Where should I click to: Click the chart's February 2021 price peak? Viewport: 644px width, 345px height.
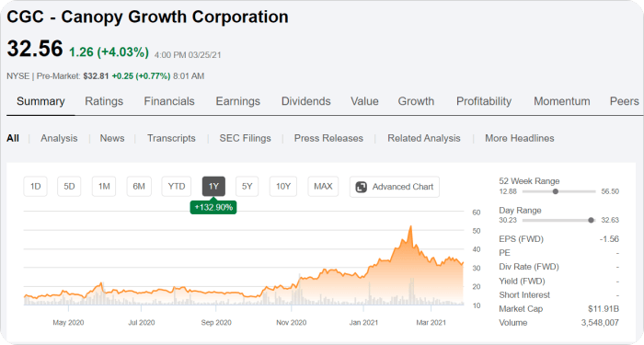pos(410,226)
